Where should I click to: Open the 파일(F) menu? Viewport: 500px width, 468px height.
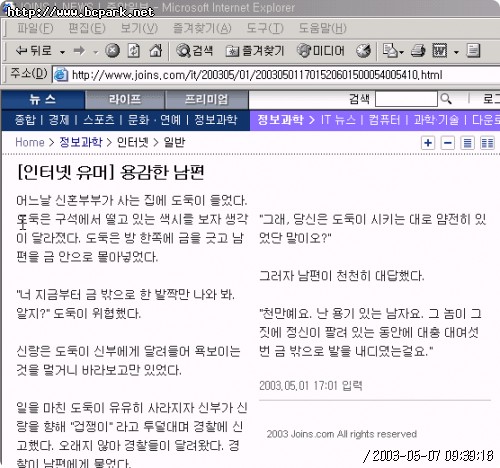35,28
